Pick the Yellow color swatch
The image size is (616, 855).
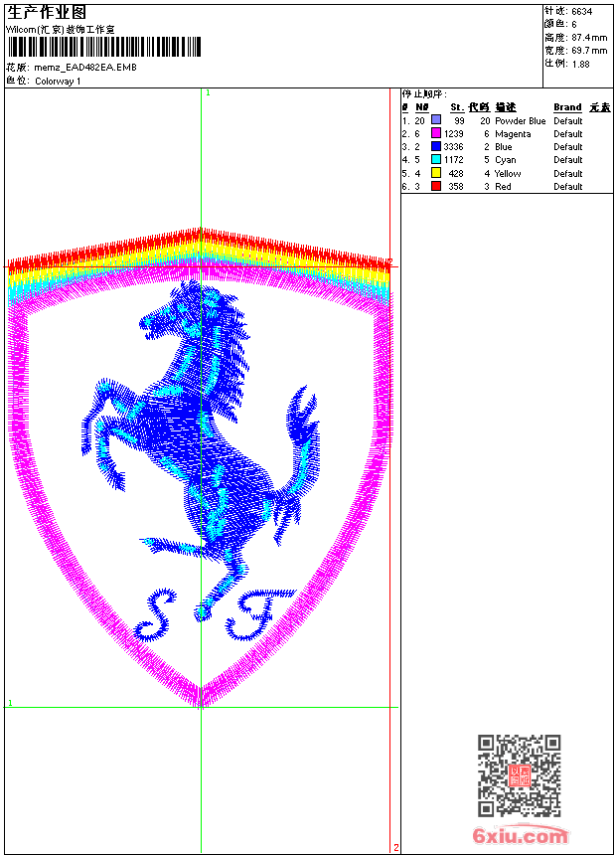tap(436, 173)
